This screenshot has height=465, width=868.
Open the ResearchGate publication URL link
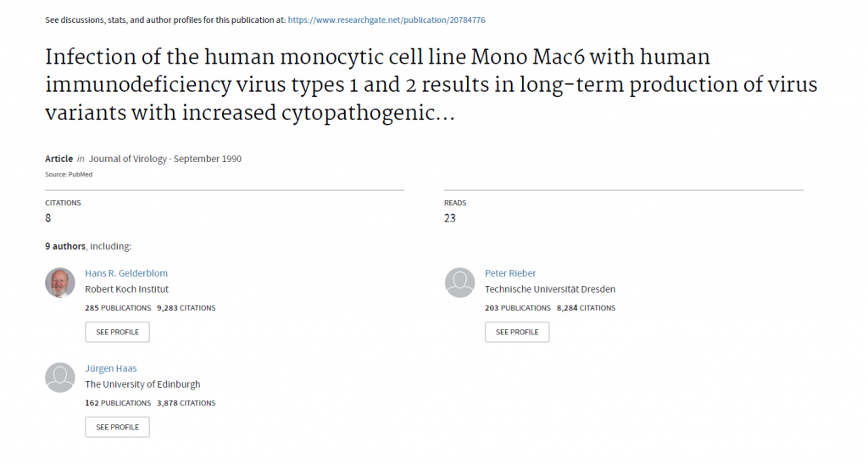387,20
